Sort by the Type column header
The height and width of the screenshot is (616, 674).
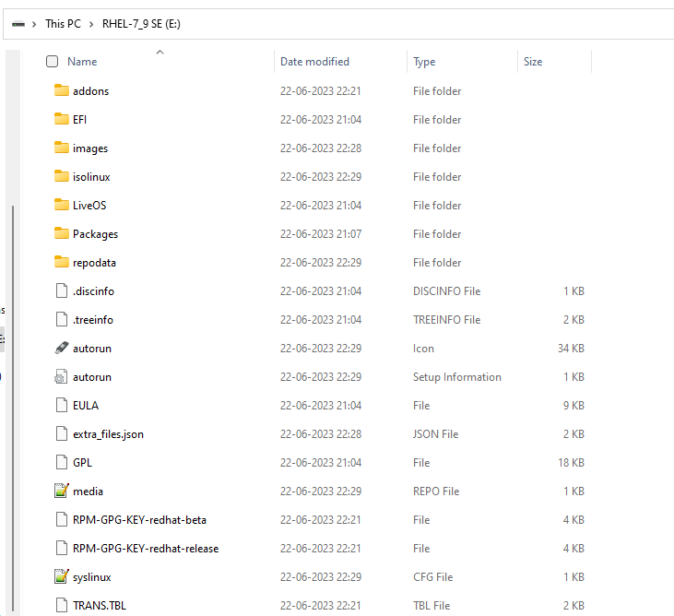[424, 62]
